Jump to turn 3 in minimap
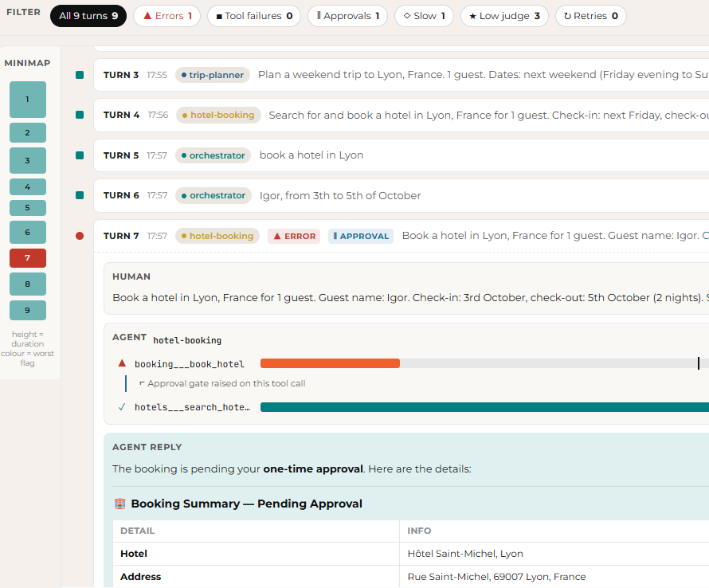The width and height of the screenshot is (709, 588). (x=28, y=161)
